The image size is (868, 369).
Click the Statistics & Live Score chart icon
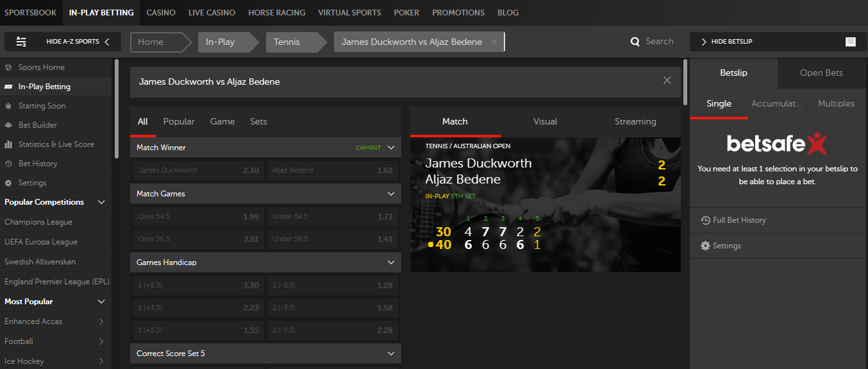click(x=8, y=144)
